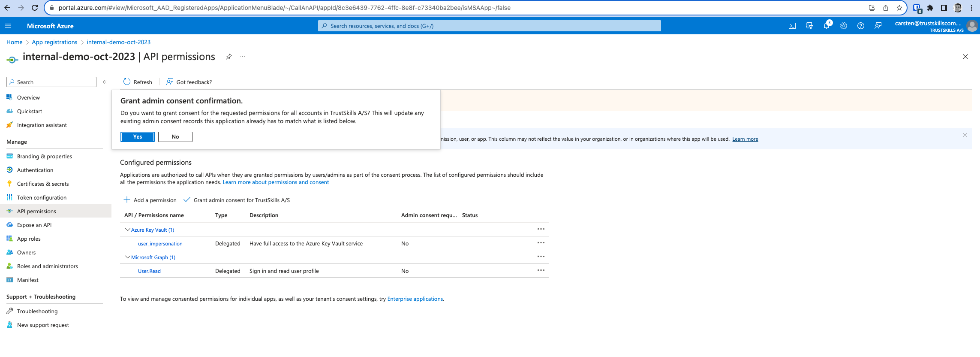980x357 pixels.
Task: Open user_impersonation permission details
Action: pyautogui.click(x=160, y=244)
